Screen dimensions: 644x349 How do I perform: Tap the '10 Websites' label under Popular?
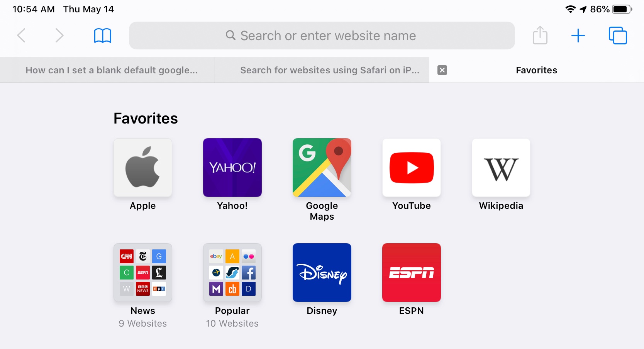click(232, 324)
